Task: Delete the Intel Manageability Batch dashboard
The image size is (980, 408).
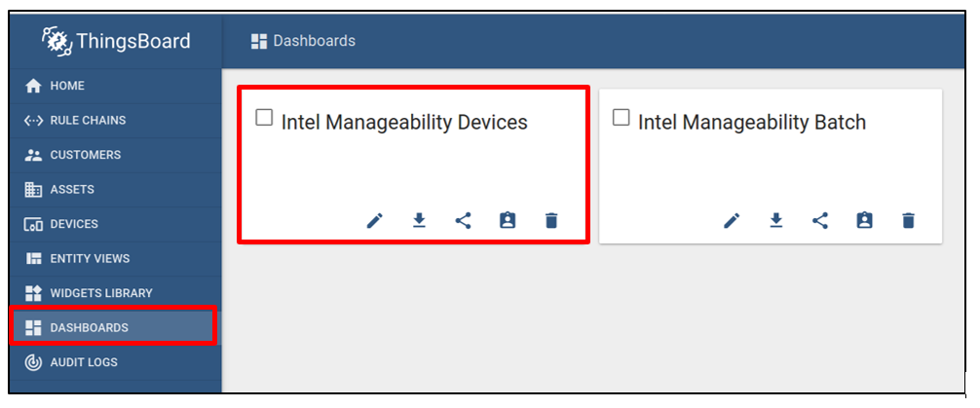Action: tap(908, 221)
